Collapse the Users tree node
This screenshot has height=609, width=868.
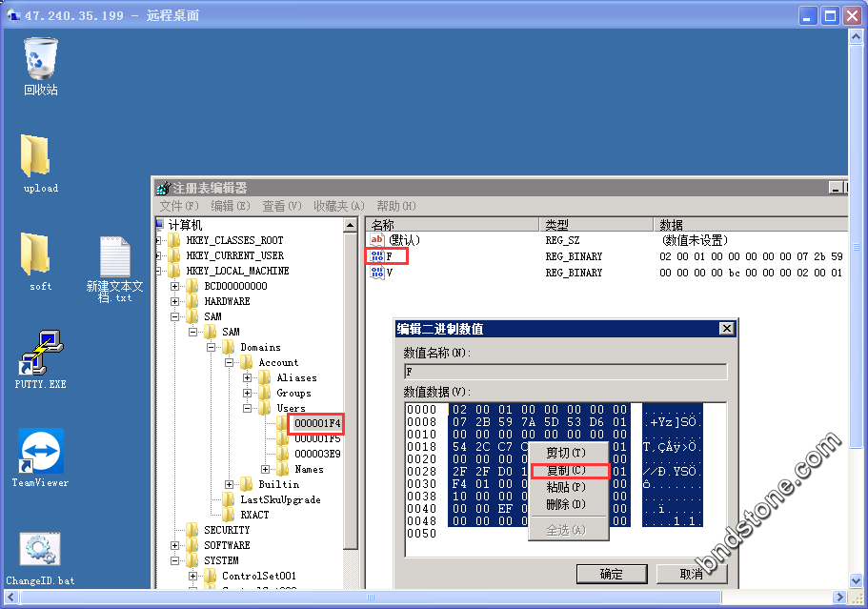coord(248,408)
